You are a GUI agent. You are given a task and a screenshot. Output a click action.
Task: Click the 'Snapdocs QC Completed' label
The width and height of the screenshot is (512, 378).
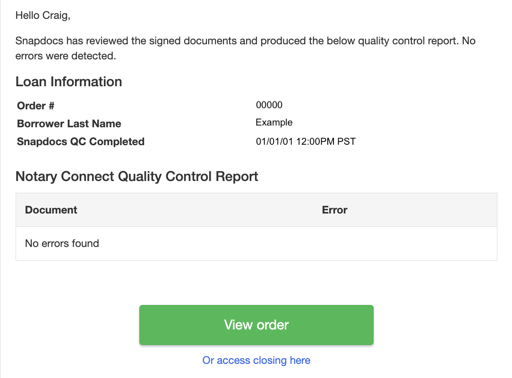click(81, 142)
